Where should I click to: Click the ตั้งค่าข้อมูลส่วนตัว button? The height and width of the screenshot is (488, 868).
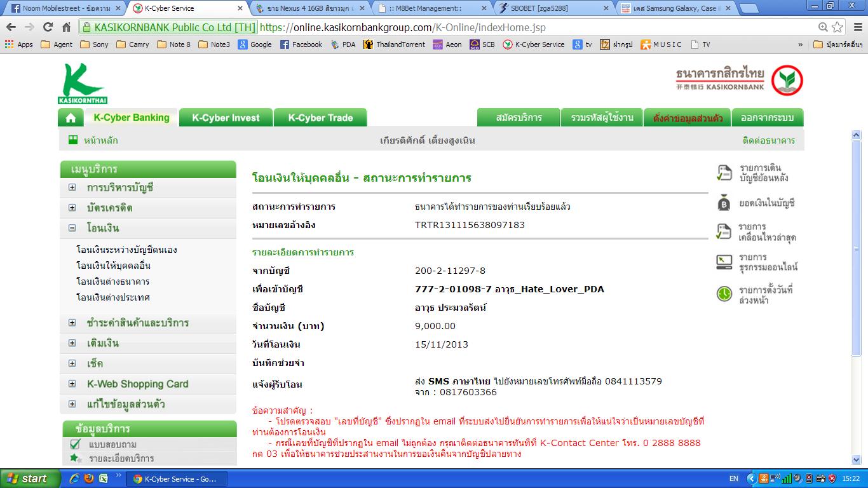[687, 118]
